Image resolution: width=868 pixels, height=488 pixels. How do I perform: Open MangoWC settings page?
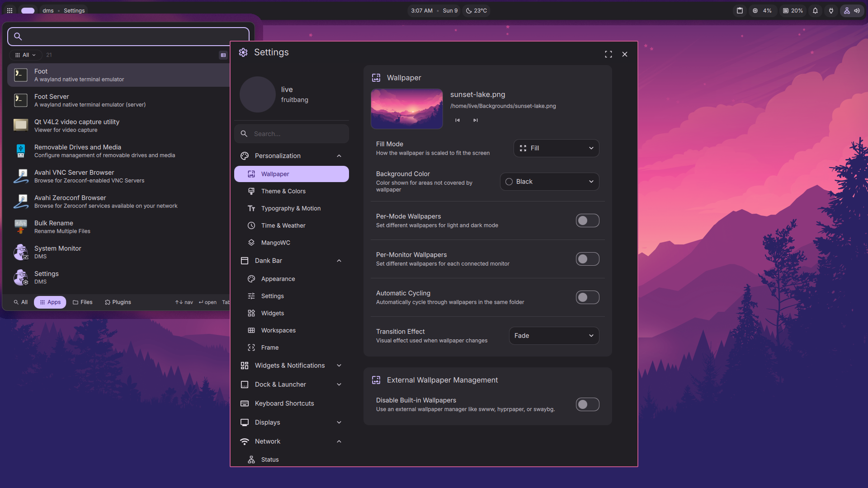(x=292, y=243)
